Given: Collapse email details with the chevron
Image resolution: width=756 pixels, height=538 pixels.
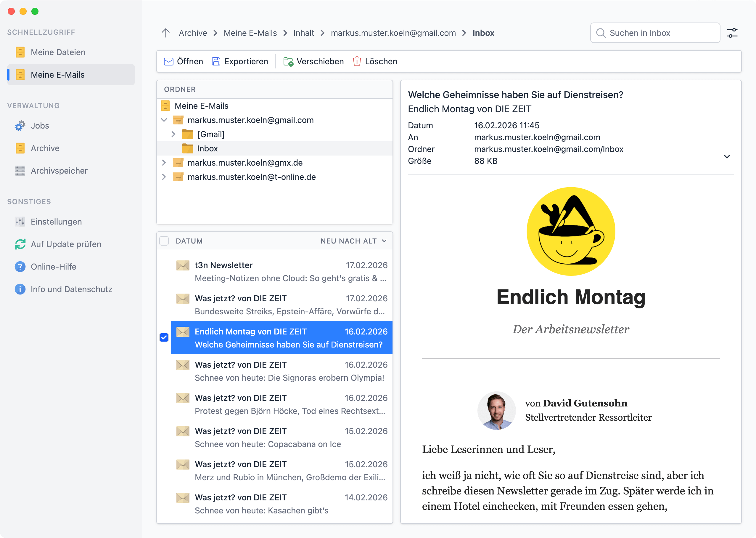Looking at the screenshot, I should click(x=727, y=157).
